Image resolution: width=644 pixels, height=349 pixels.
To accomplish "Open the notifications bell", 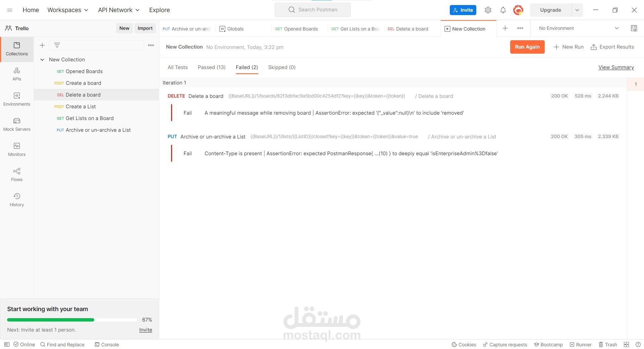I will point(503,10).
